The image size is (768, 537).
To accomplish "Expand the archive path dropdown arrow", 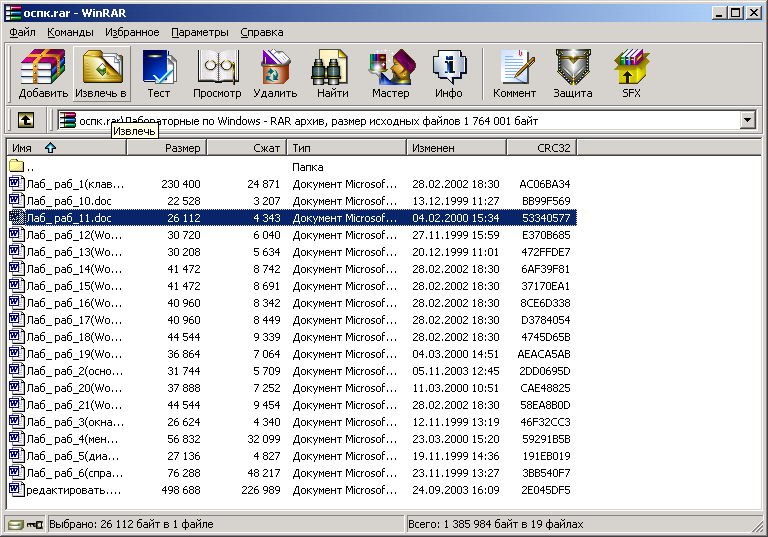I will [747, 120].
